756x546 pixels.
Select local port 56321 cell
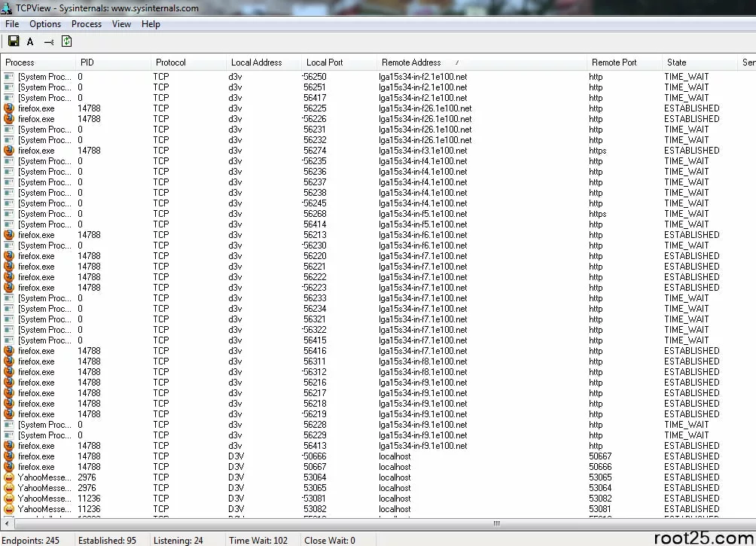pyautogui.click(x=315, y=319)
